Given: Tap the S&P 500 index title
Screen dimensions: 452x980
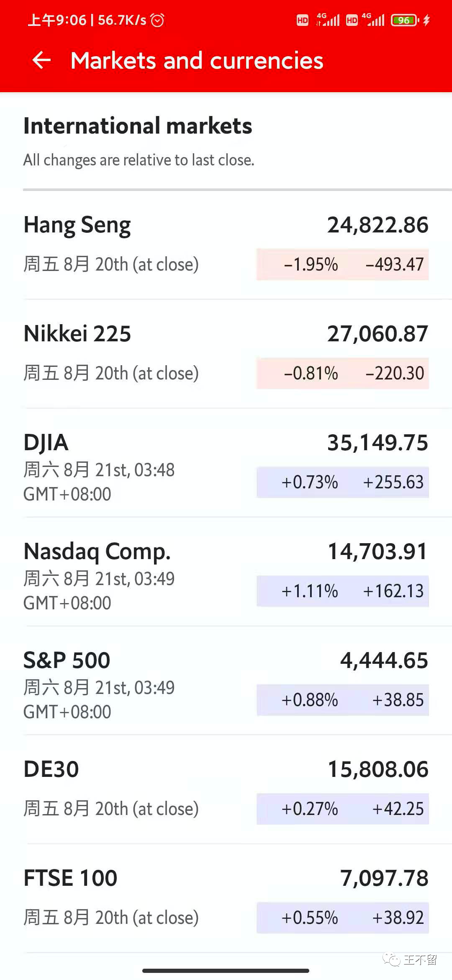Looking at the screenshot, I should coord(67,660).
